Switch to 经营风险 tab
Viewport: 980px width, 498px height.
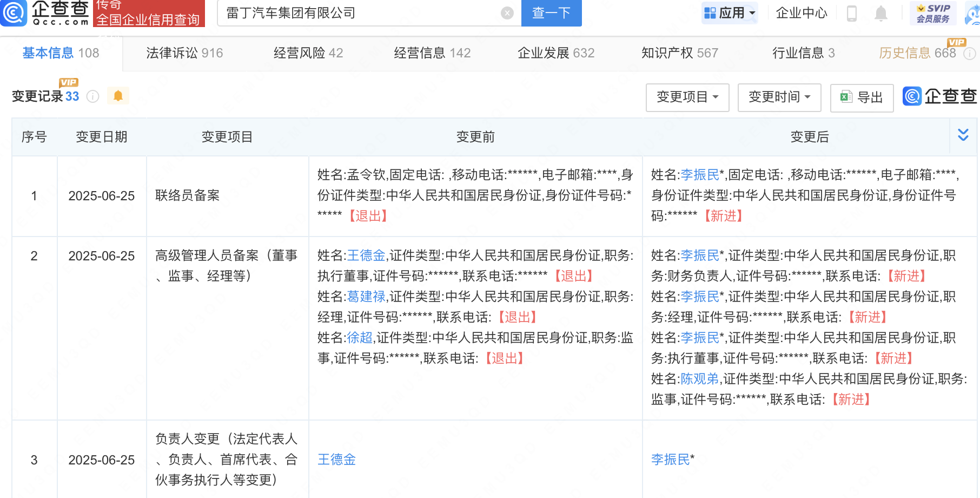point(308,53)
